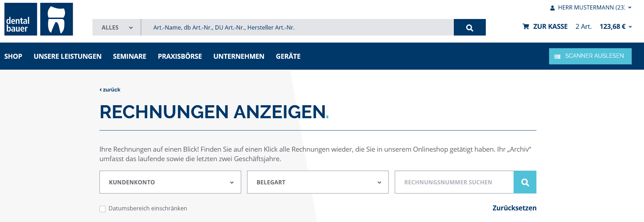Open the SHOP menu item
This screenshot has width=644, height=222.
click(x=13, y=56)
